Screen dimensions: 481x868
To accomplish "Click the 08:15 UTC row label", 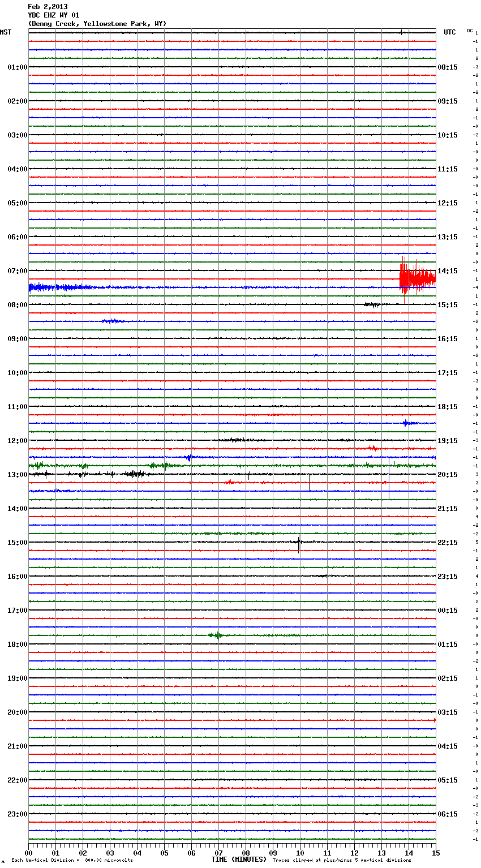I will click(x=448, y=67).
